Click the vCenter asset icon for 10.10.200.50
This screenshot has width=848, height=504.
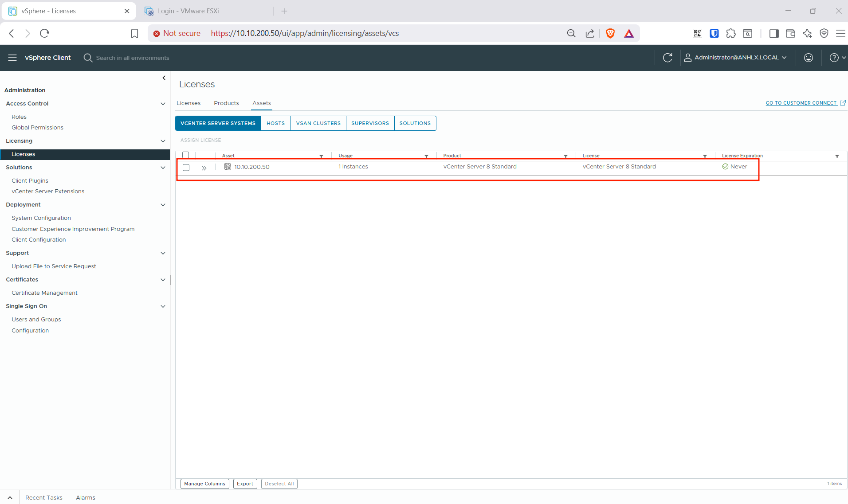pyautogui.click(x=228, y=167)
